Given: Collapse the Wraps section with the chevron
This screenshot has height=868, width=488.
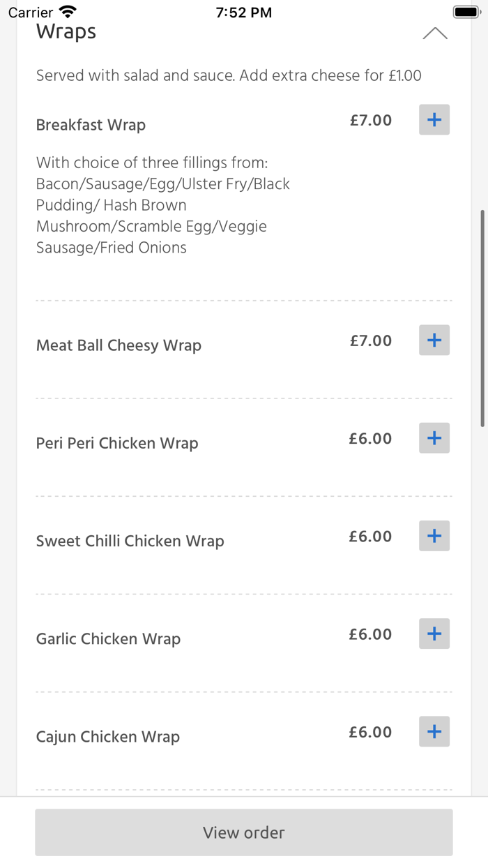Looking at the screenshot, I should [x=435, y=33].
